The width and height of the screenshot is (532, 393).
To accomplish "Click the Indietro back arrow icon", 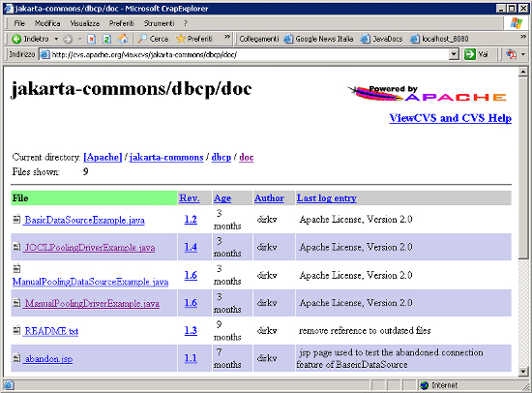I will click(16, 39).
